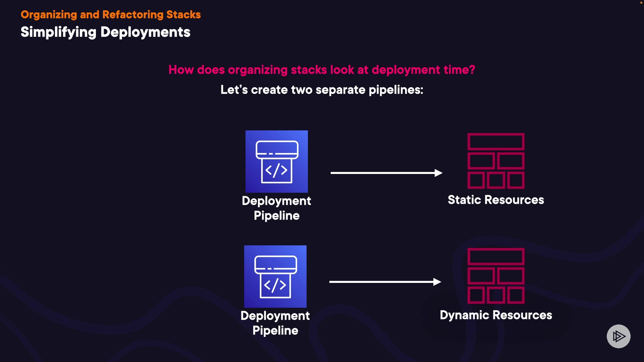Click the Dynamic Resources label
The image size is (644, 362).
496,315
